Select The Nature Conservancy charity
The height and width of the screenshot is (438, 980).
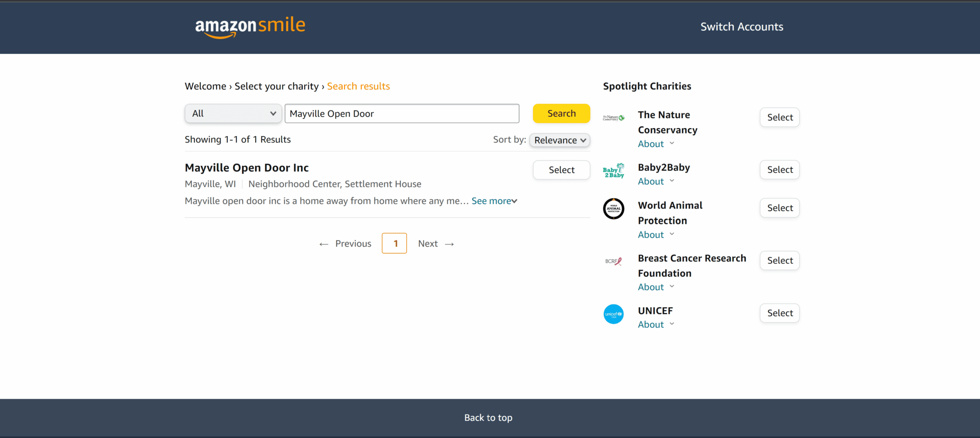[780, 117]
